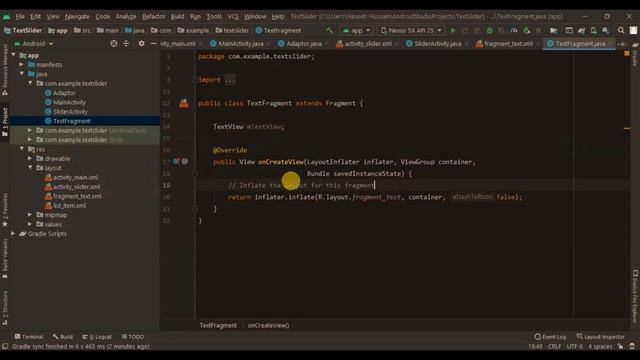Select list_item.xml in layout folder

(69, 205)
